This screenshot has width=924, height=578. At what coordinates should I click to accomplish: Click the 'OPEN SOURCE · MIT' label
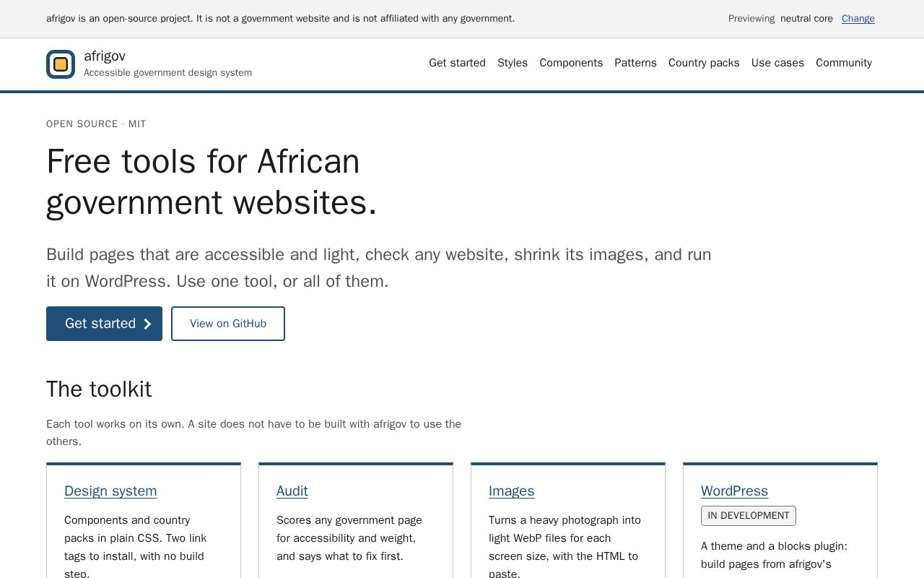[96, 124]
